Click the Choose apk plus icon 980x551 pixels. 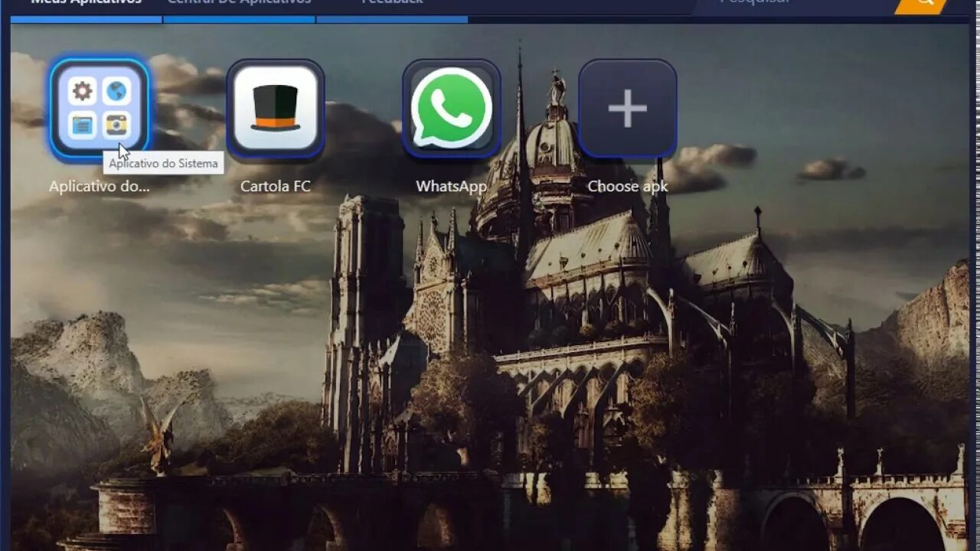(x=628, y=109)
